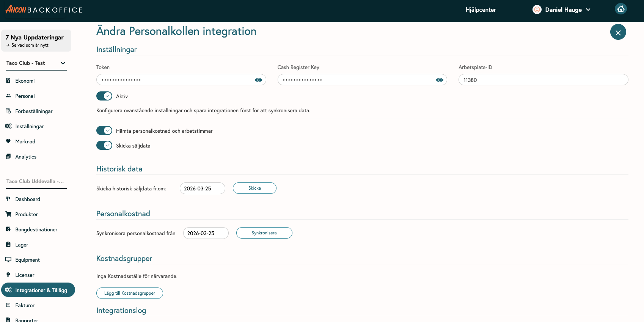Show the hidden Token value
This screenshot has height=322, width=644.
(x=259, y=80)
